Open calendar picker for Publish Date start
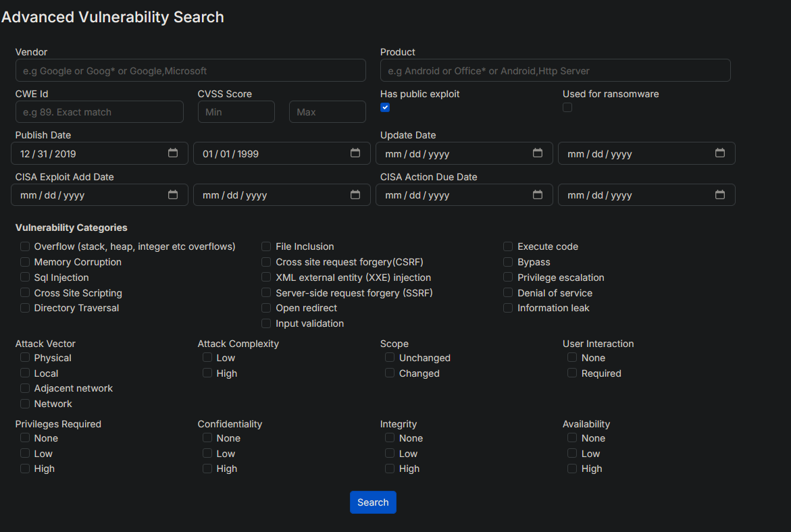The height and width of the screenshot is (532, 791). [x=172, y=153]
